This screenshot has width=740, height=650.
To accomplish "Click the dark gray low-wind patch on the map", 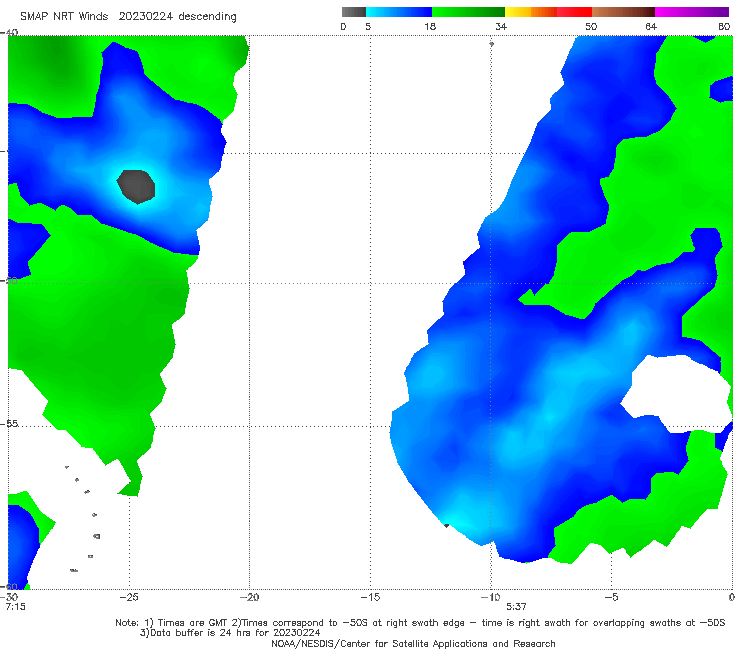I will click(136, 187).
